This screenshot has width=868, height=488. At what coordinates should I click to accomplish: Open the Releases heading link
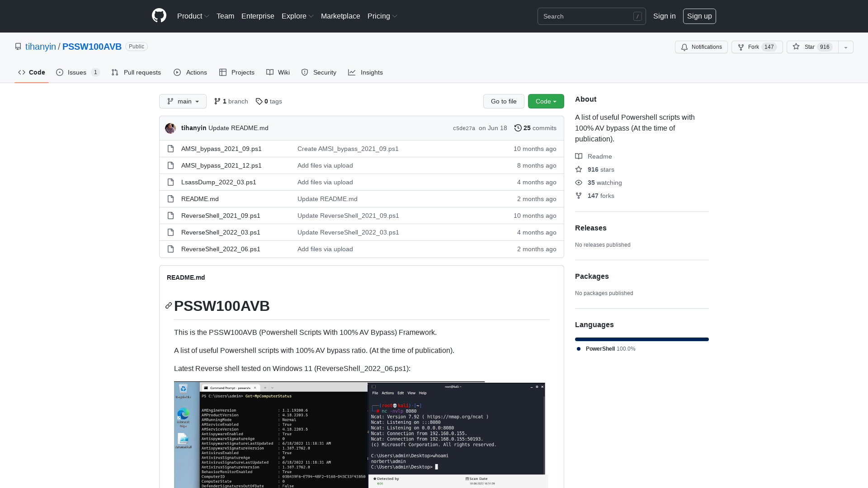tap(591, 228)
